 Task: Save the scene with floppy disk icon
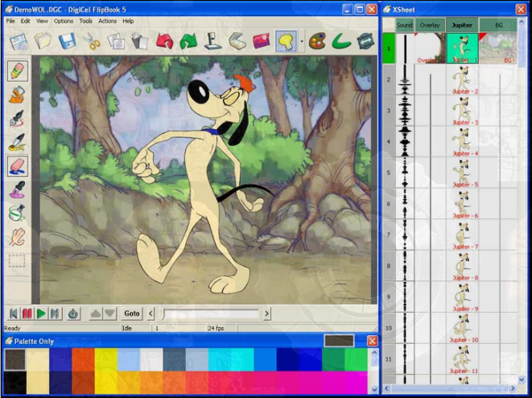point(67,41)
